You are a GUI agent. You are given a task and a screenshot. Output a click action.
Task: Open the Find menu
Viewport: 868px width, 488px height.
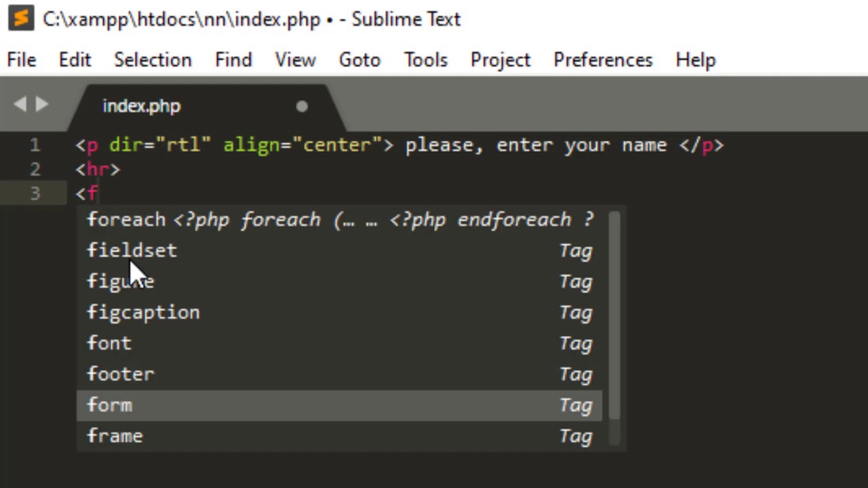(x=233, y=60)
